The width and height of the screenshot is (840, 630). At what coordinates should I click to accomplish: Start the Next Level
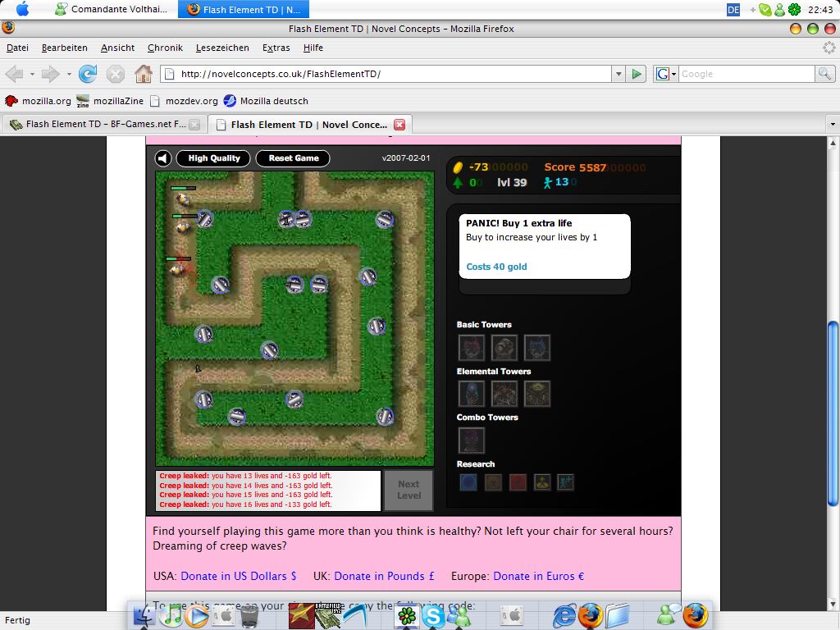point(409,490)
